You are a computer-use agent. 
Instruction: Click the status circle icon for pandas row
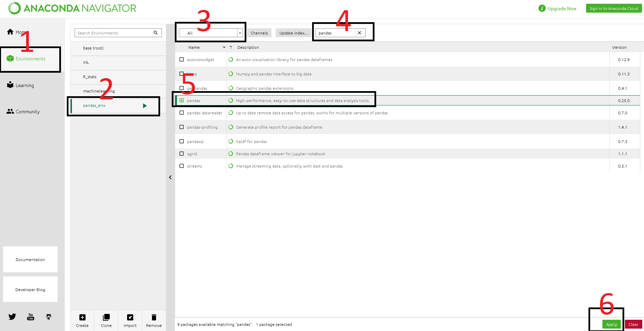tap(231, 100)
